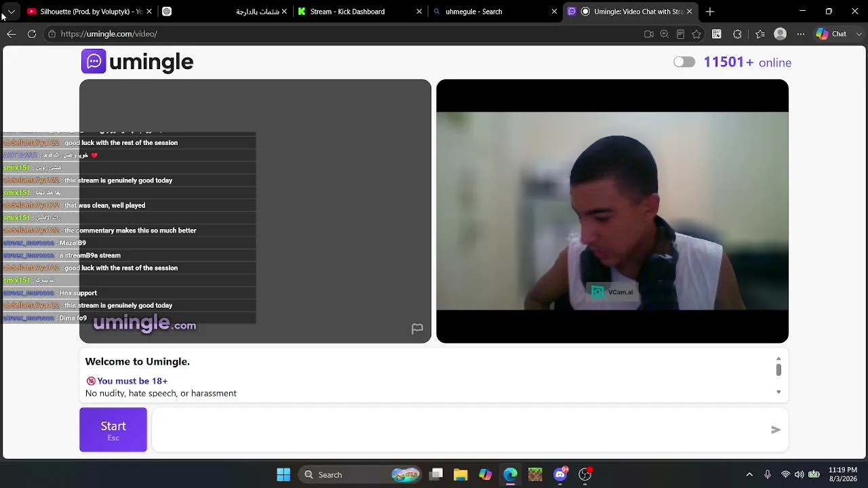The image size is (868, 488).
Task: Close the Silhouette YouTube tab
Action: point(149,12)
